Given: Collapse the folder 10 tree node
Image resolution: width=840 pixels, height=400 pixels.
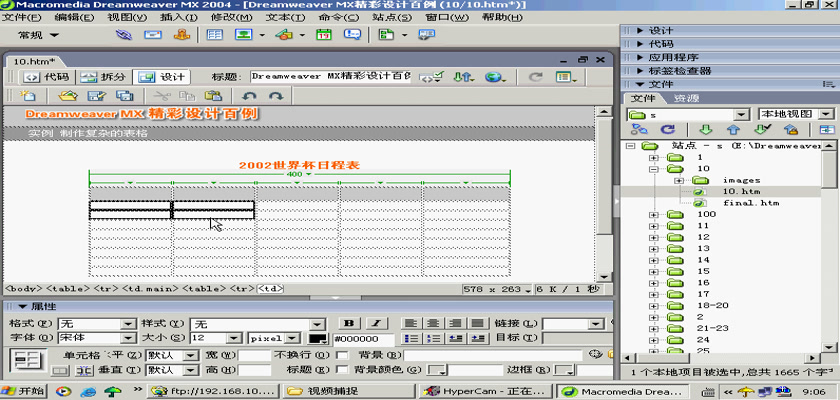Looking at the screenshot, I should click(x=653, y=169).
